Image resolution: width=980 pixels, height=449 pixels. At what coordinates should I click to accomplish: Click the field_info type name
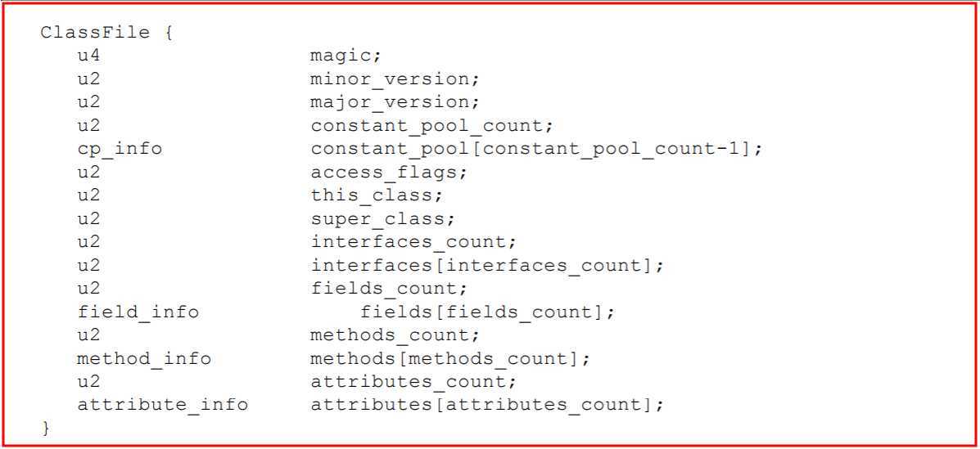click(138, 312)
